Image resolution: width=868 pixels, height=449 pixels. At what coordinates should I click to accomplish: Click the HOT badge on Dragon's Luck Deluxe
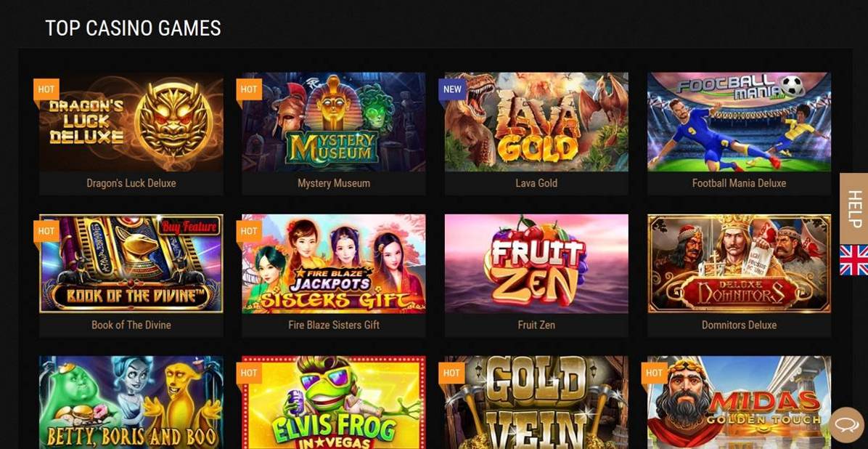46,89
